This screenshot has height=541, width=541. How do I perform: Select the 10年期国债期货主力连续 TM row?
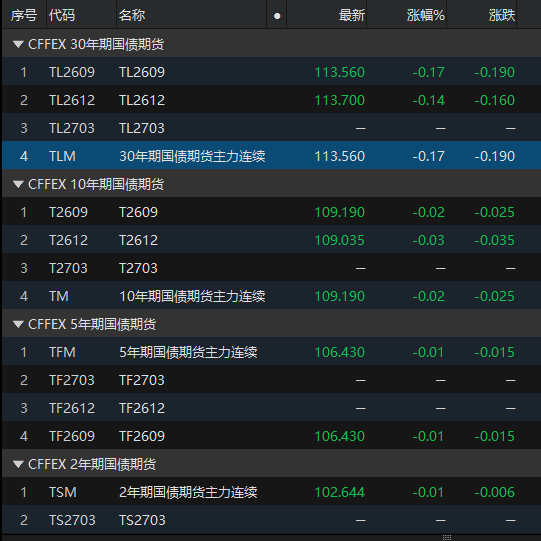(272, 296)
